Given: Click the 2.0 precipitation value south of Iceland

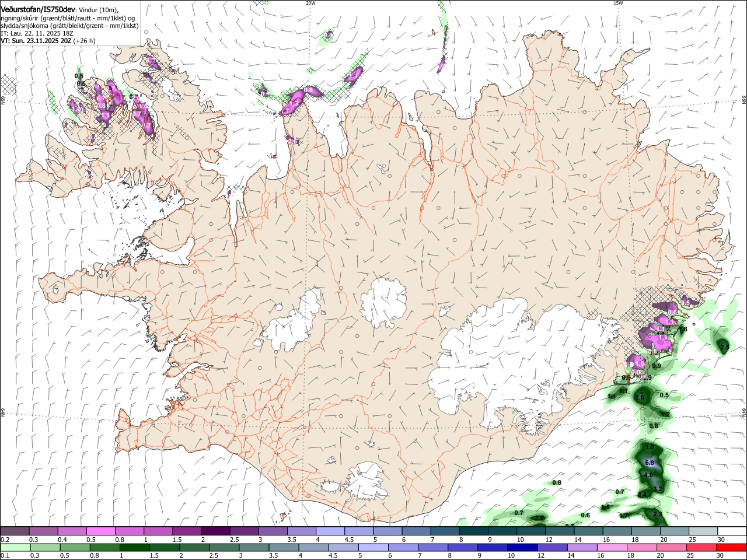Looking at the screenshot, I should click(x=539, y=518).
